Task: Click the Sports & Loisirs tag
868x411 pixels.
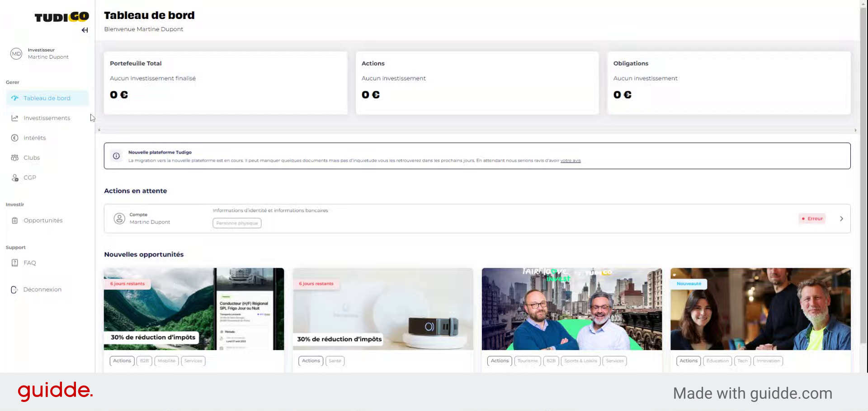Action: click(580, 361)
